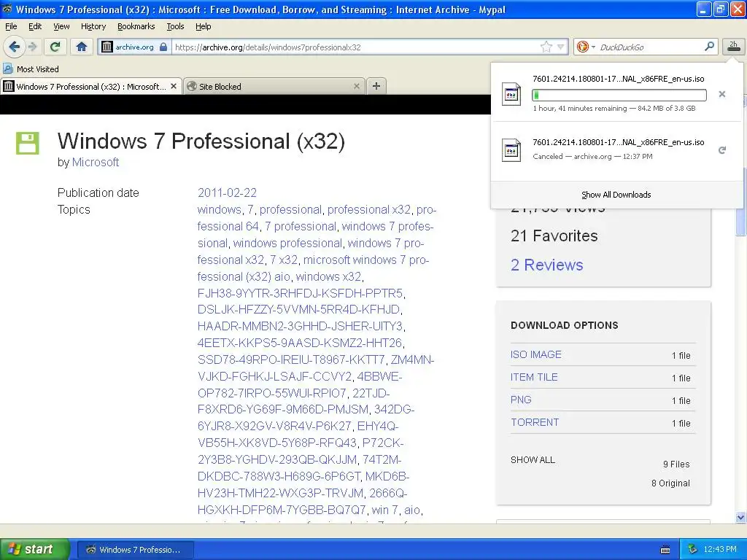747x560 pixels.
Task: Click the search magnifier icon
Action: point(709,47)
